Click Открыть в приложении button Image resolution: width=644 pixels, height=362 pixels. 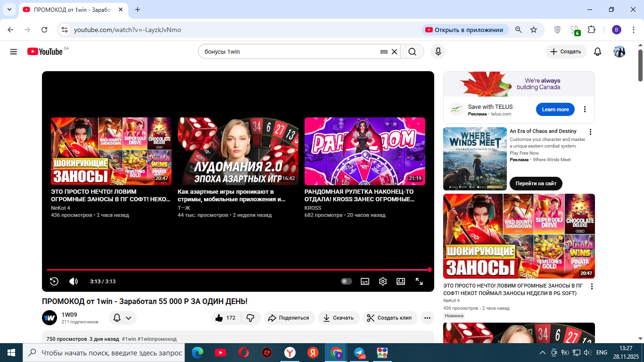pos(465,30)
